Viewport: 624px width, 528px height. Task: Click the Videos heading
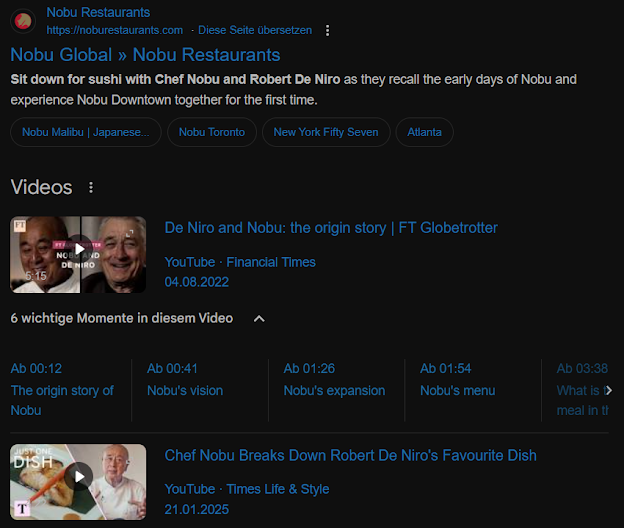coord(41,187)
